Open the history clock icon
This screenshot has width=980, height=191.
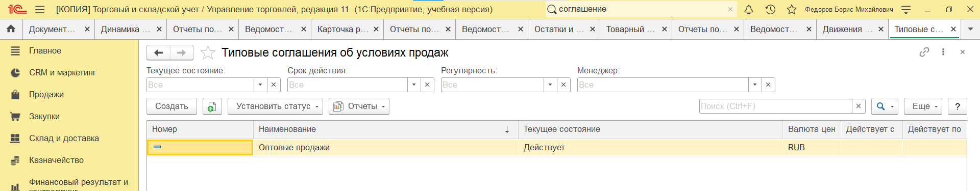pyautogui.click(x=770, y=9)
